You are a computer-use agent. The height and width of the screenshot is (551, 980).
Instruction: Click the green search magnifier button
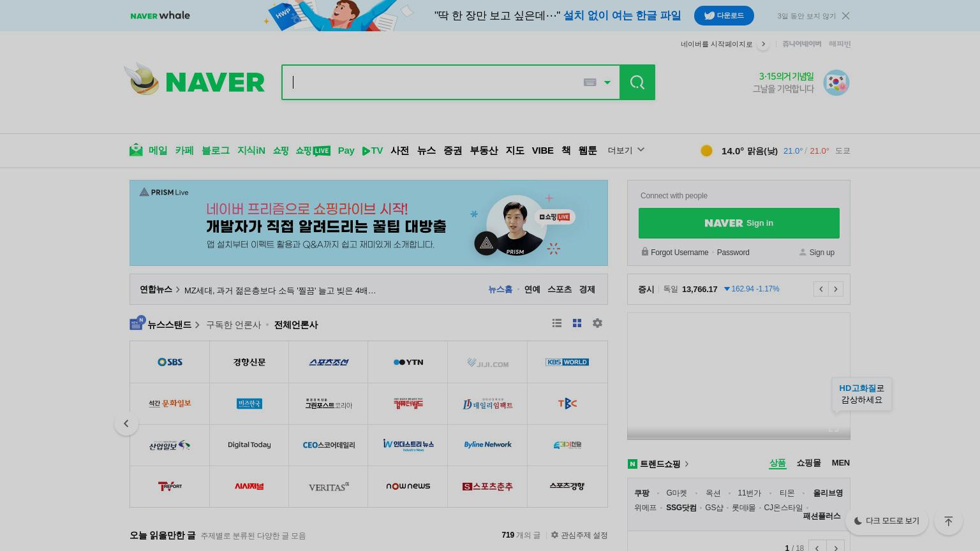click(x=637, y=82)
